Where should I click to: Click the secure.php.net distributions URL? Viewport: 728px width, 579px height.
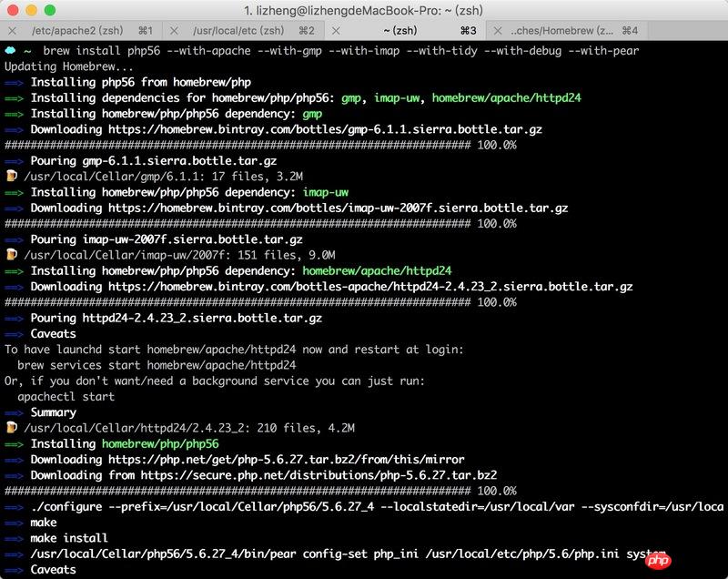318,475
